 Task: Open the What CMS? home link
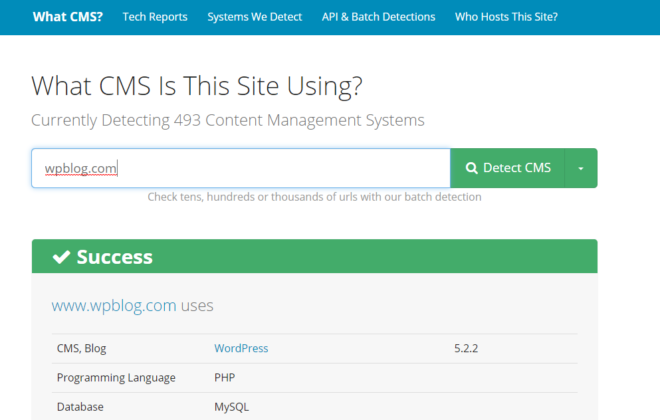(68, 17)
